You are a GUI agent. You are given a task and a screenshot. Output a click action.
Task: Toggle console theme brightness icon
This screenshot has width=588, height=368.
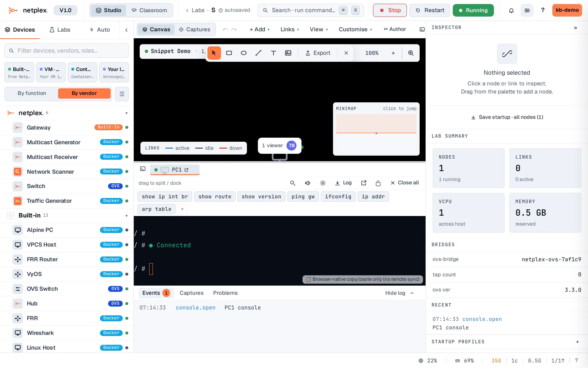pos(323,183)
